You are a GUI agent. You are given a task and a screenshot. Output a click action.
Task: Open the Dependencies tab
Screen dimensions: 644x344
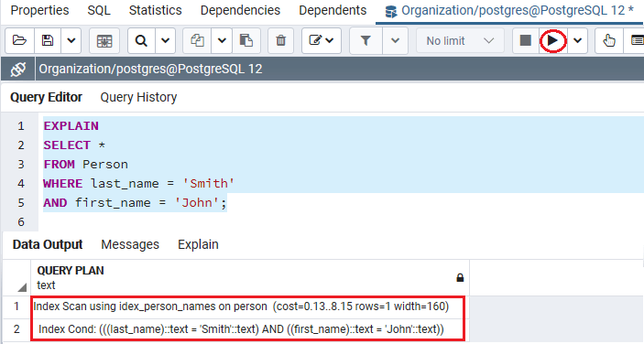click(240, 10)
